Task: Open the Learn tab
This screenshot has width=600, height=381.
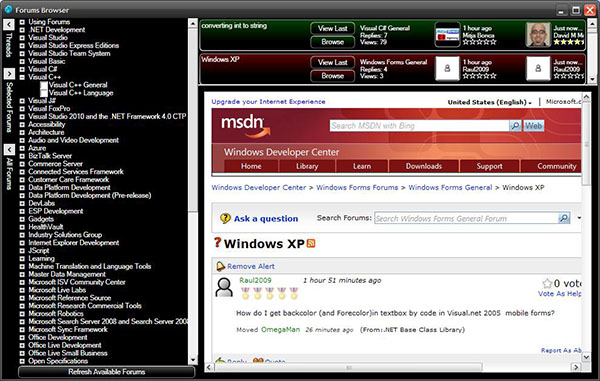Action: coord(362,166)
